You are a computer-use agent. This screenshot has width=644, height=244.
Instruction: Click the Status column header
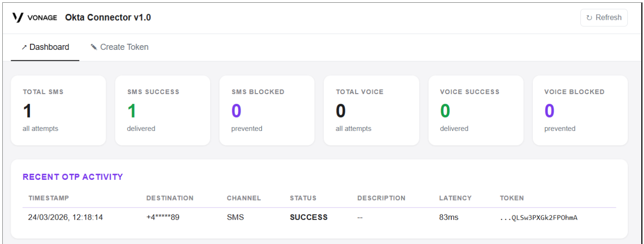(303, 198)
